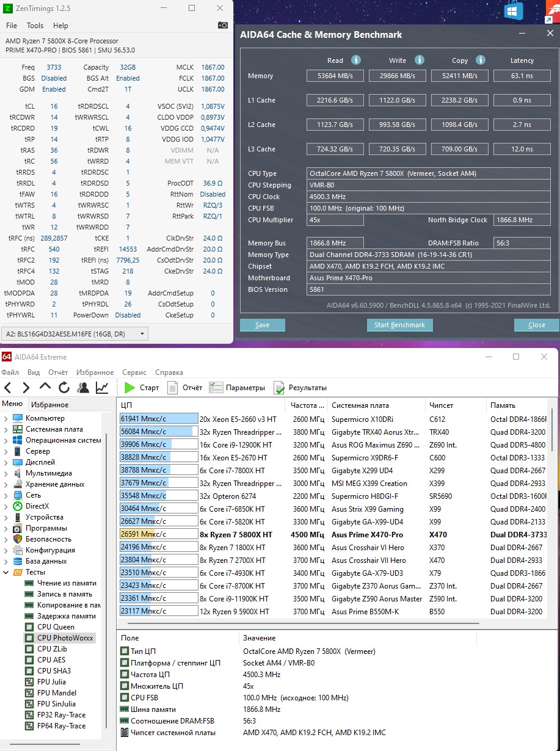Image resolution: width=560 pixels, height=751 pixels.
Task: Expand the Компьютер tree node
Action: [6, 418]
